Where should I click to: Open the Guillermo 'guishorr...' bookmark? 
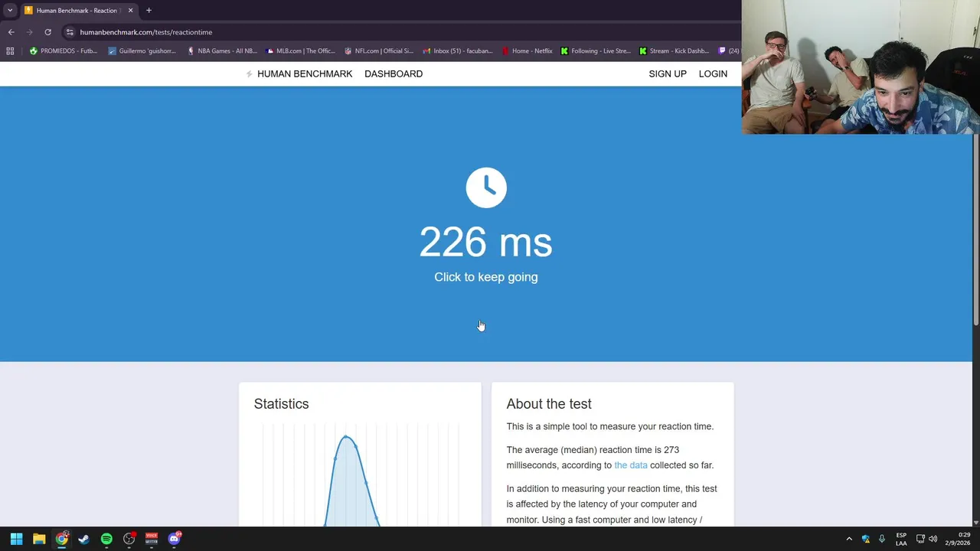click(142, 51)
